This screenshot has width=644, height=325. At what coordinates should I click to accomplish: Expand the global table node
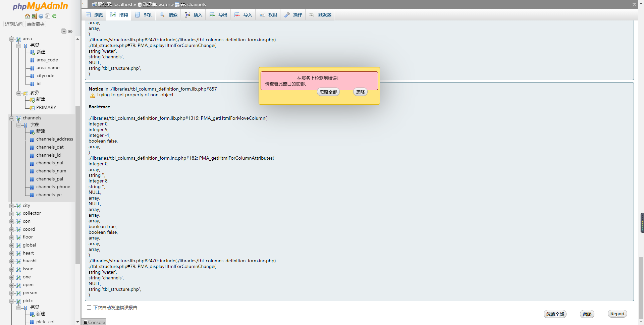coord(12,246)
